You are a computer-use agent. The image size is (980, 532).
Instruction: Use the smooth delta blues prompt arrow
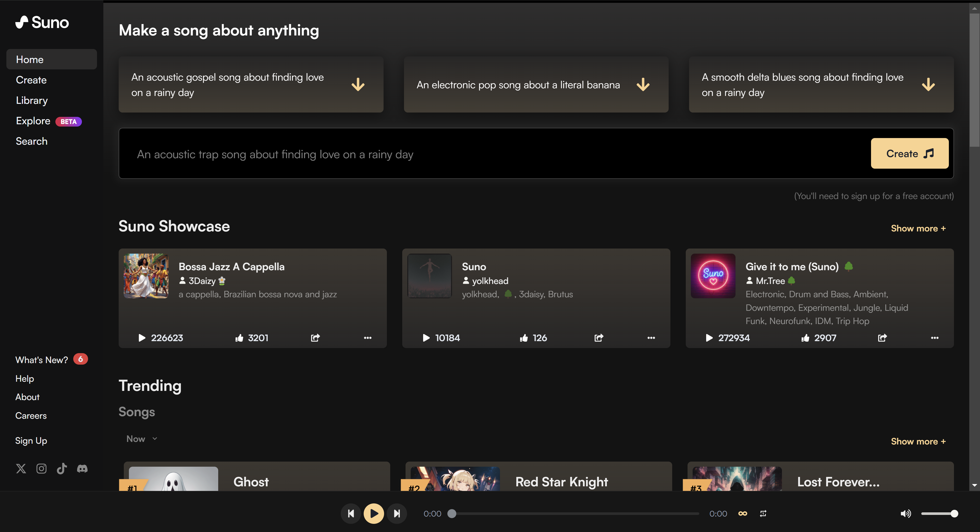click(928, 84)
